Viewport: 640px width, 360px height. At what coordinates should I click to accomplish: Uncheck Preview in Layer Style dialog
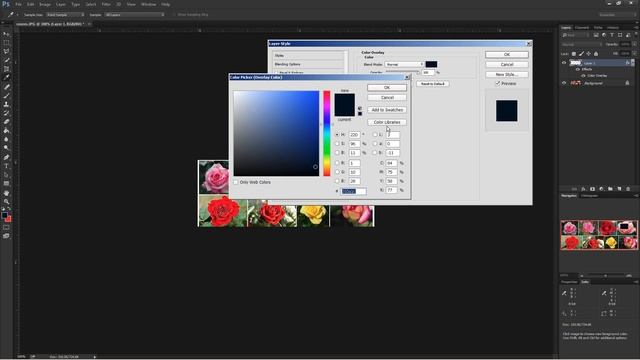498,83
